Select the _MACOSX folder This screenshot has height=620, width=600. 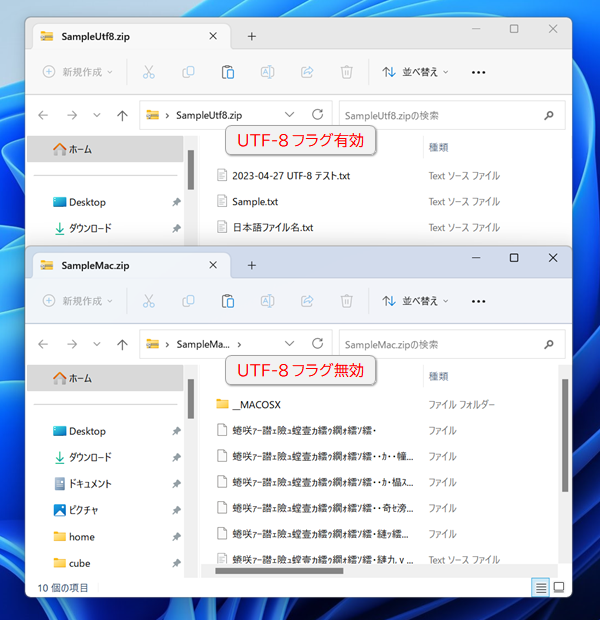(x=256, y=405)
